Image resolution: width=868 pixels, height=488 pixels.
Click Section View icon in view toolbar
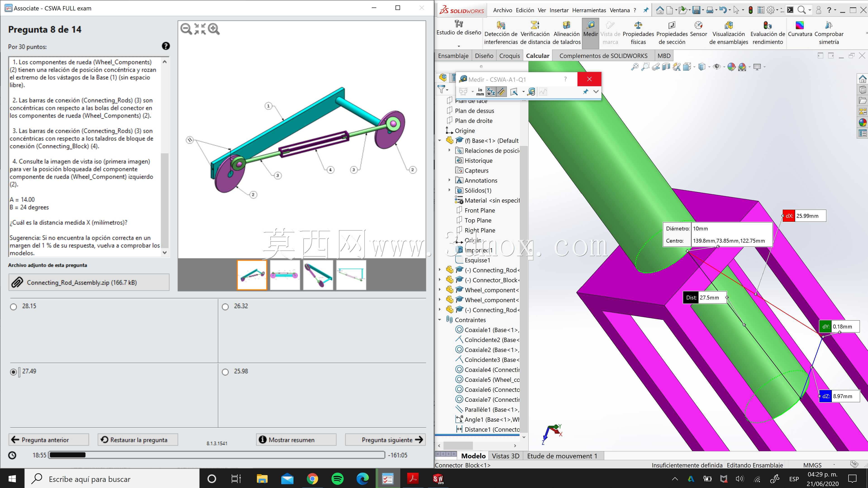point(666,67)
